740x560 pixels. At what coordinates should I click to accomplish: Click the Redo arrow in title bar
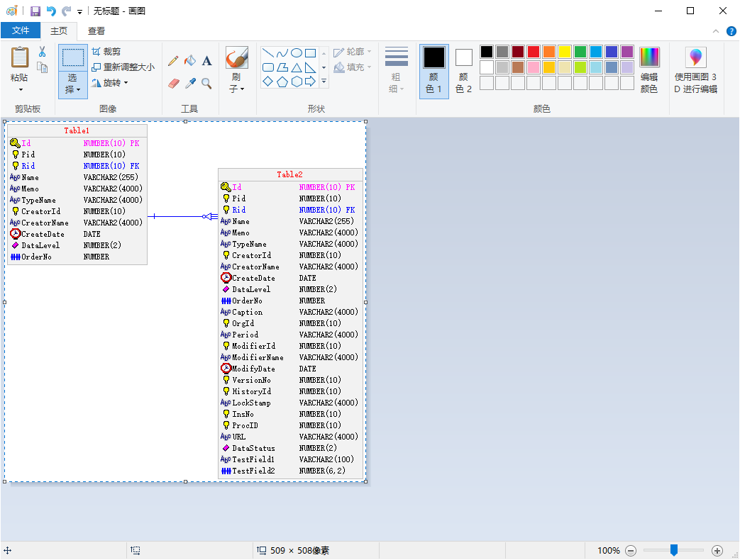click(x=67, y=11)
